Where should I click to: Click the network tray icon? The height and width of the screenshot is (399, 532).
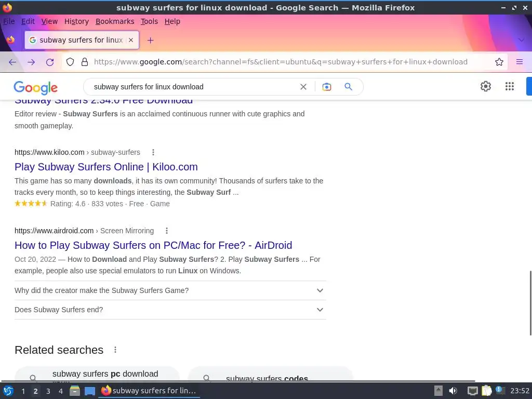[473, 391]
